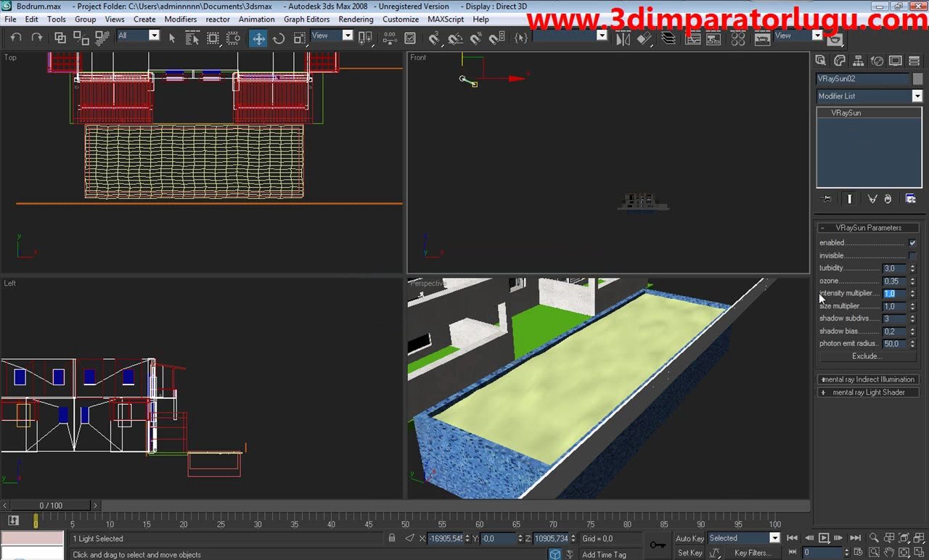Screen dimensions: 929x560
Task: Toggle Key Mode next to frame field
Action: tap(793, 553)
